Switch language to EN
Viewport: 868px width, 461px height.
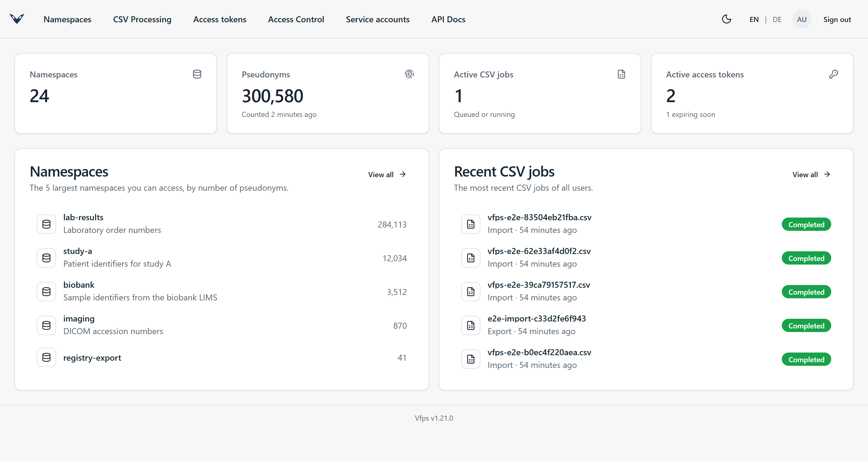click(754, 19)
